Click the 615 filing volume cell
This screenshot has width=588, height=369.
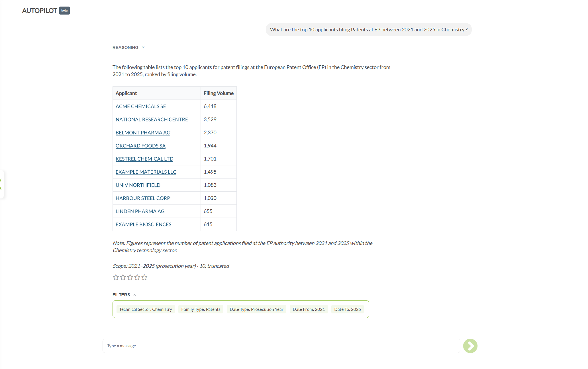click(219, 224)
